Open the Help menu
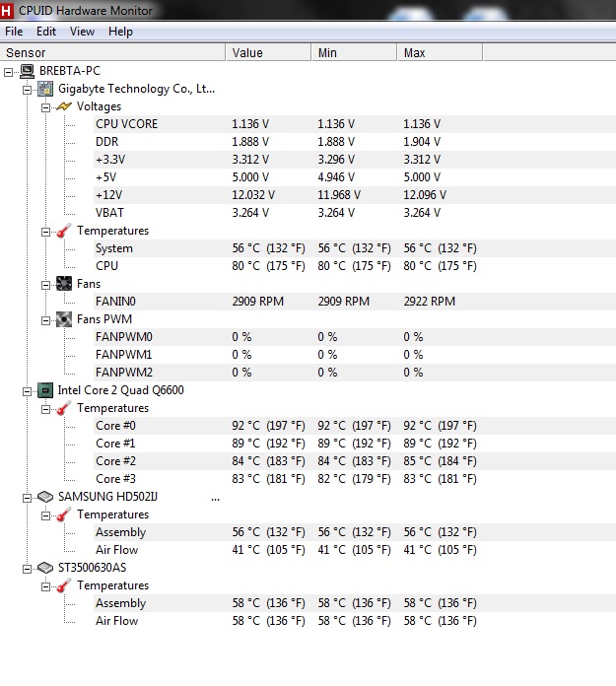Screen dimensions: 616x686 pyautogui.click(x=120, y=32)
